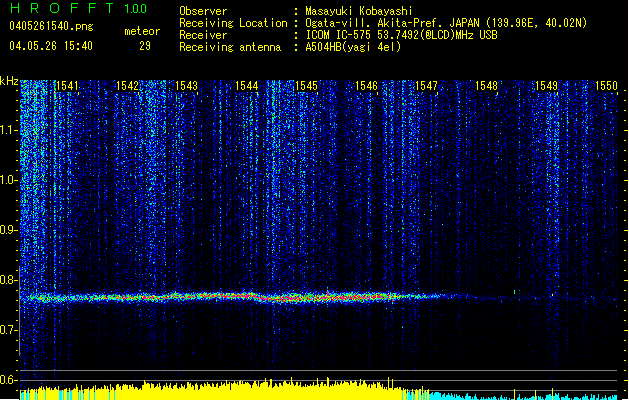Screen dimensions: 629x400
Task: Click the 1549 time marker
Action: 547,86
